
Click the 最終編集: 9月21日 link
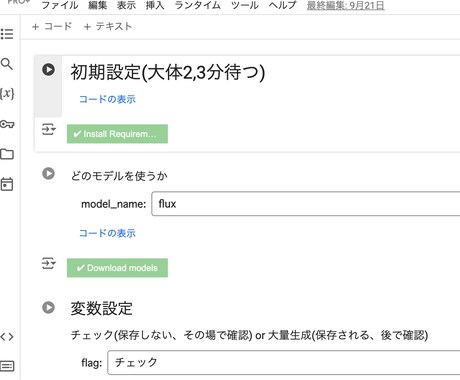point(345,6)
